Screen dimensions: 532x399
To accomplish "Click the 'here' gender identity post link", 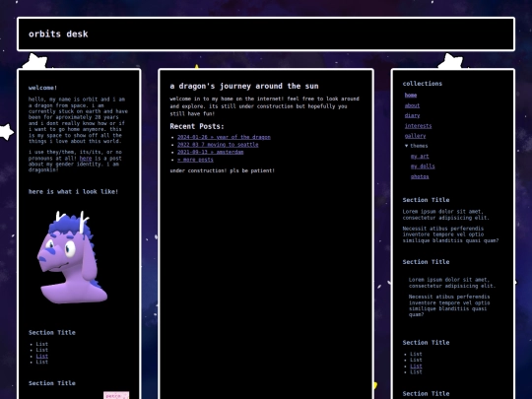I will [86, 158].
